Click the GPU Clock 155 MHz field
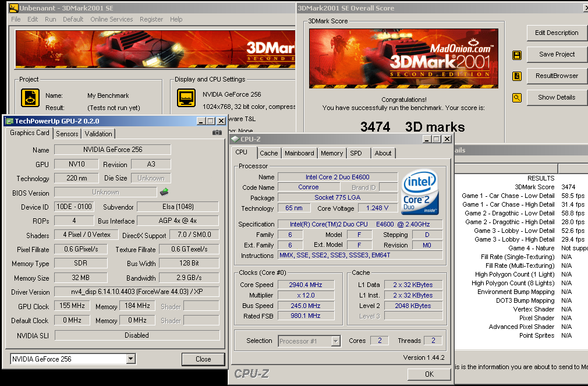This screenshot has height=386, width=588. (72, 306)
